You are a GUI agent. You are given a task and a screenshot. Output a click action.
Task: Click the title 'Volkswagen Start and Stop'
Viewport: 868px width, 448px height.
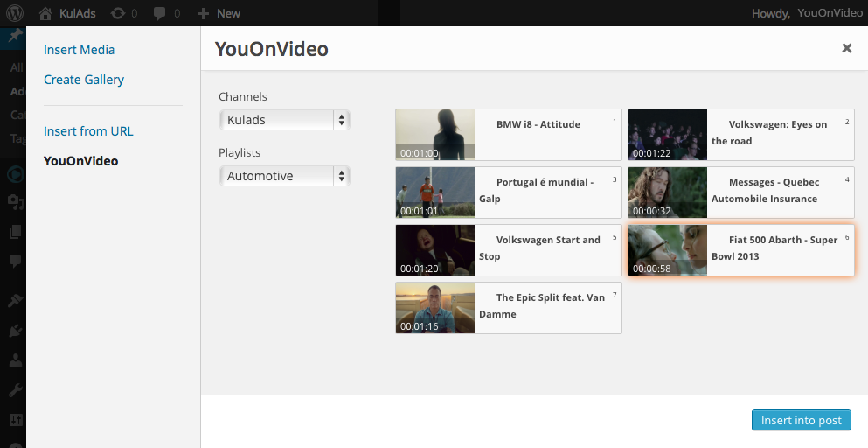click(539, 248)
